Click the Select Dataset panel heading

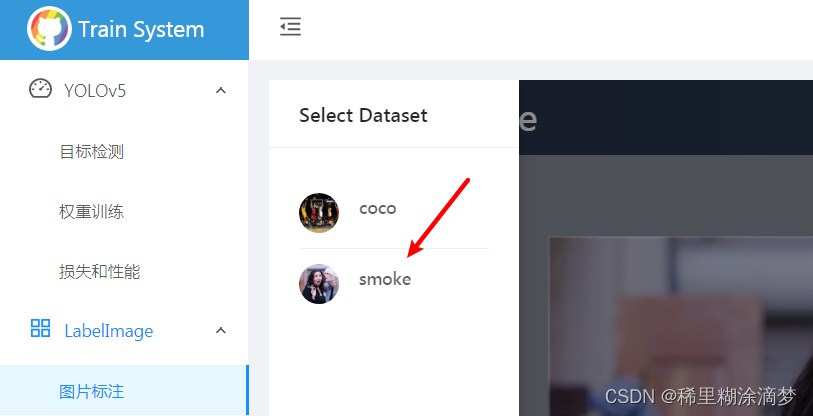pyautogui.click(x=363, y=115)
